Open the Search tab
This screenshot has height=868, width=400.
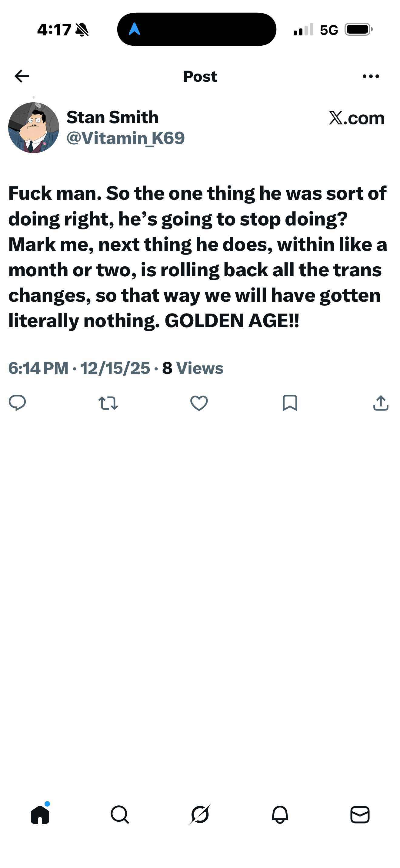(120, 815)
